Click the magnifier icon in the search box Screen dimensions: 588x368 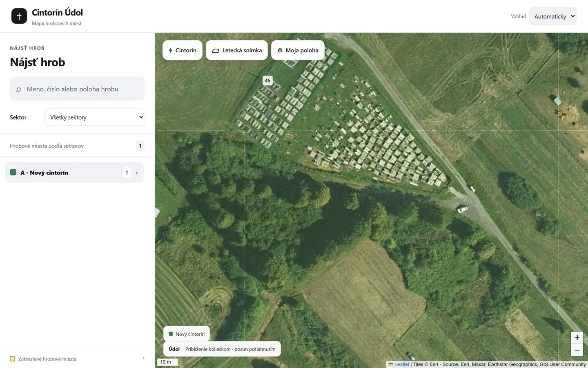[18, 90]
